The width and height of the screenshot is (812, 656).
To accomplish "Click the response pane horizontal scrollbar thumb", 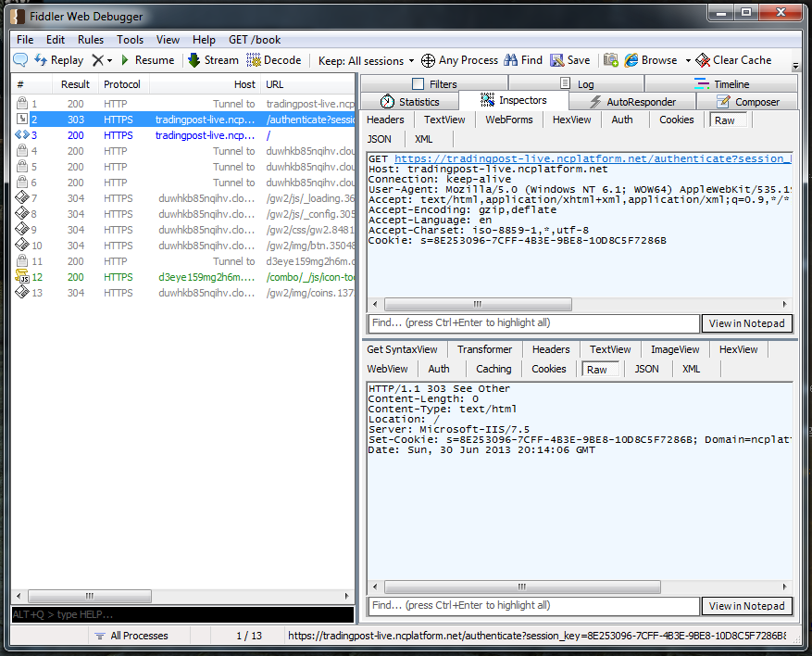I will pyautogui.click(x=522, y=587).
